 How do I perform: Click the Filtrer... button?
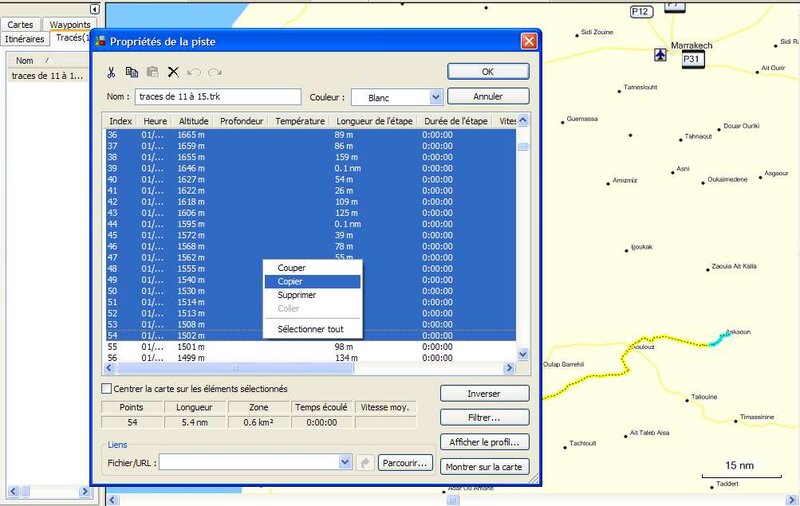484,418
